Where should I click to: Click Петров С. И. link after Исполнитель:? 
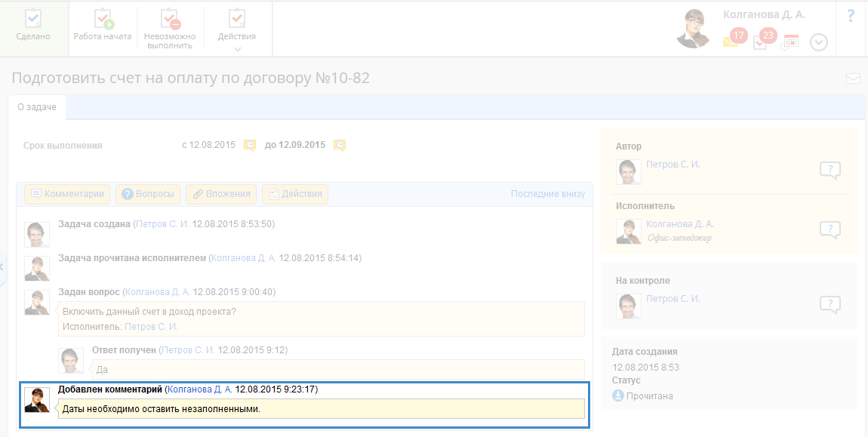pos(151,327)
